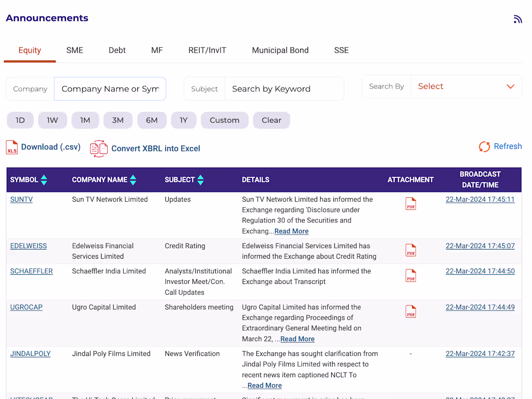The height and width of the screenshot is (399, 532).
Task: Sort table by Symbol column arrows
Action: click(x=44, y=180)
